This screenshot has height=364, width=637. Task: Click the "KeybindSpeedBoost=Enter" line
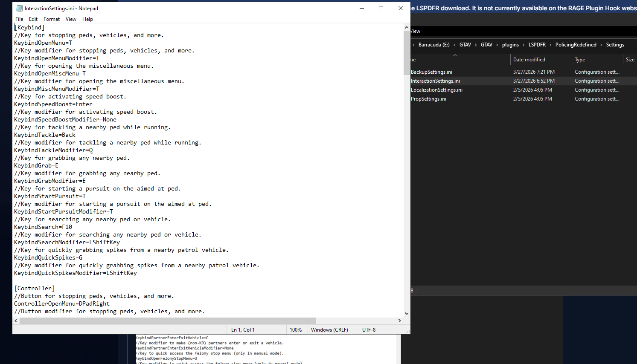(x=53, y=104)
